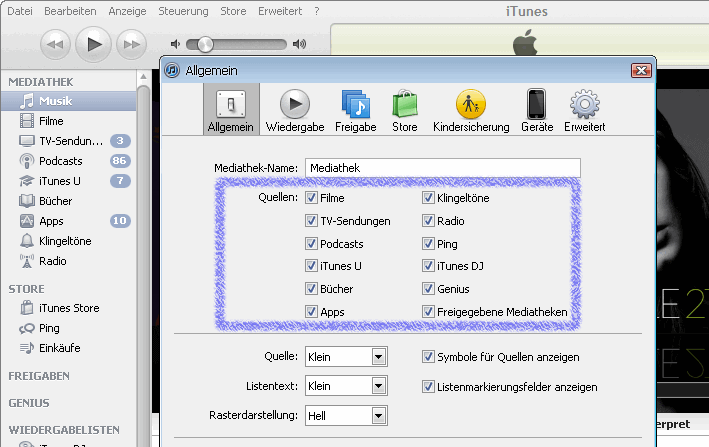Toggle Listenmarkierungsfelder anzeigen checkbox
This screenshot has width=709, height=447.
tap(428, 386)
